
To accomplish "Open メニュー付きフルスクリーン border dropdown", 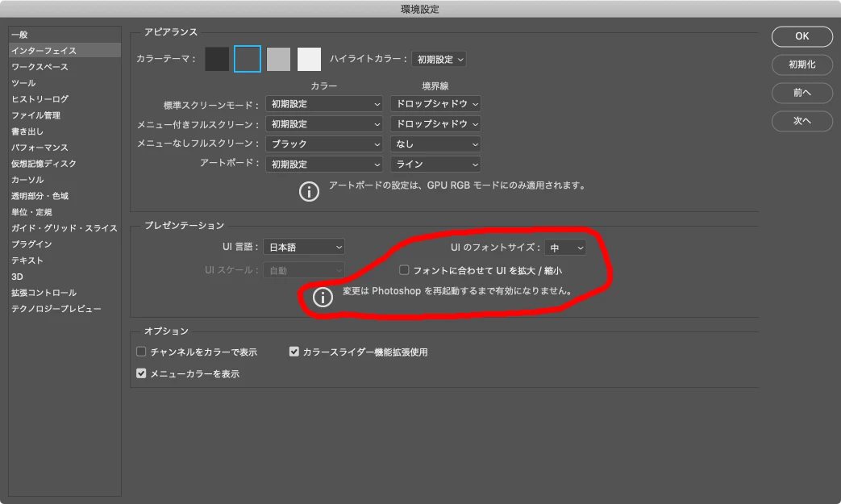I will 435,124.
